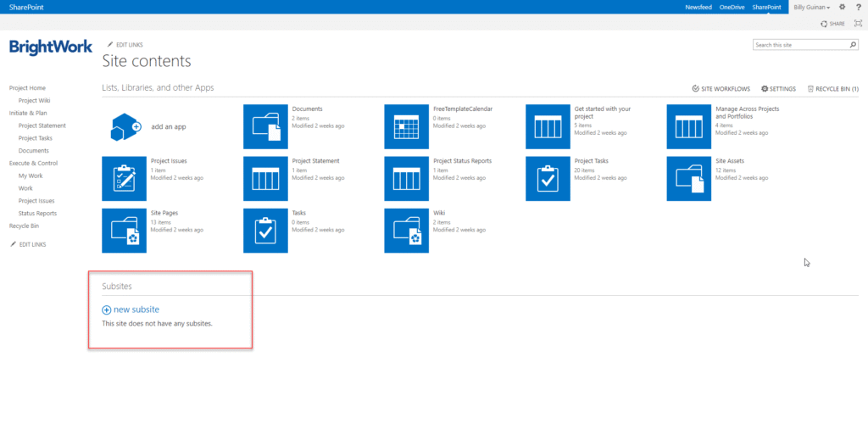Expand the Billy Guinan user menu
Image resolution: width=868 pixels, height=435 pixels.
[x=812, y=7]
